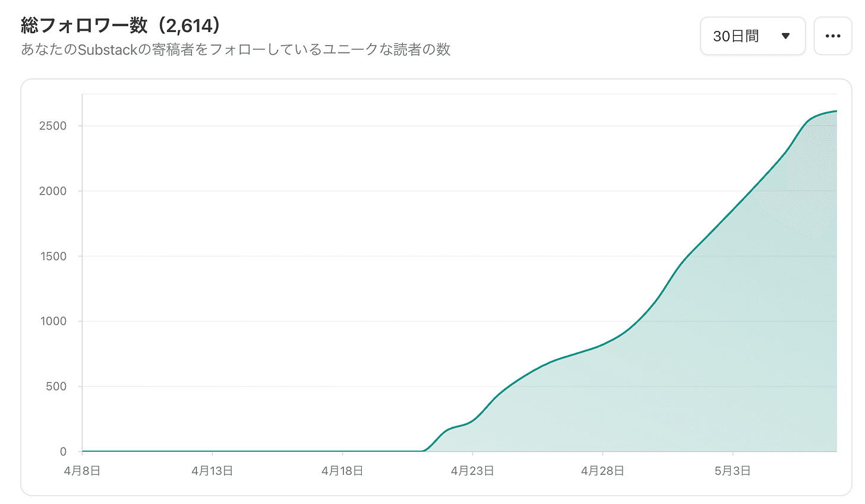Click the 0 y-axis value label

click(x=63, y=452)
